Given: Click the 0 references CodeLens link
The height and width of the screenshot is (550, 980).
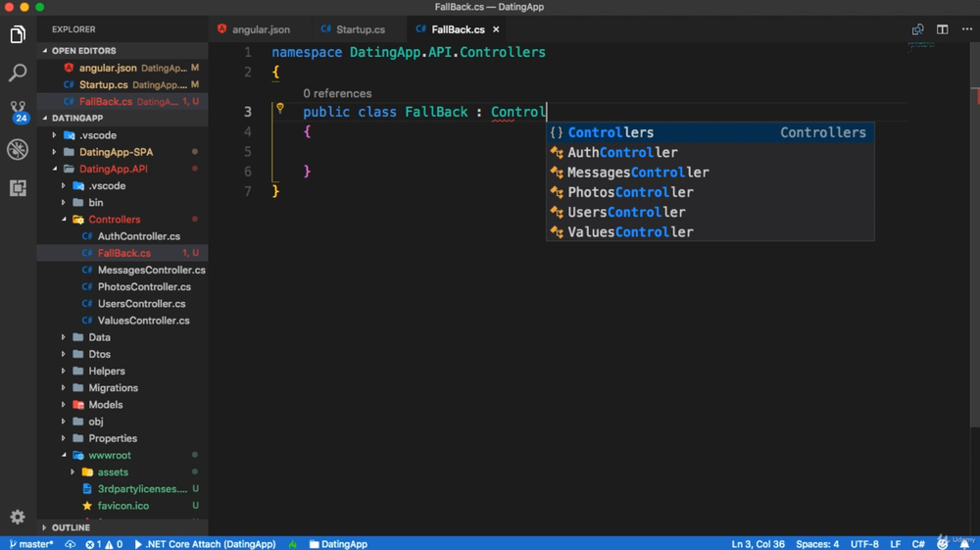Looking at the screenshot, I should [337, 94].
